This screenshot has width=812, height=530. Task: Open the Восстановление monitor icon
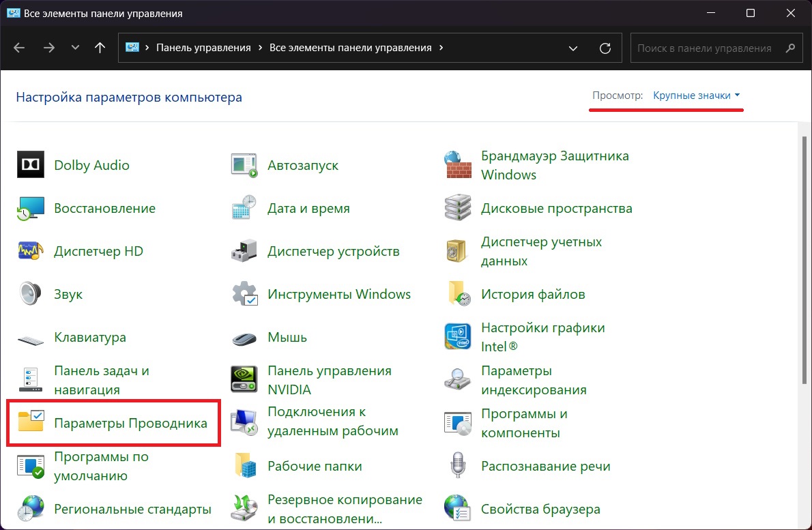(31, 208)
